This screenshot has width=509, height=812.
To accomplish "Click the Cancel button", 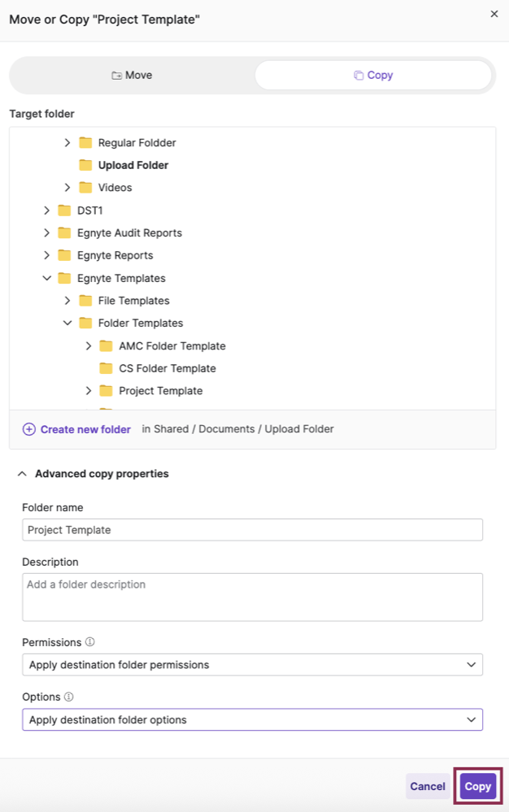I will point(427,786).
